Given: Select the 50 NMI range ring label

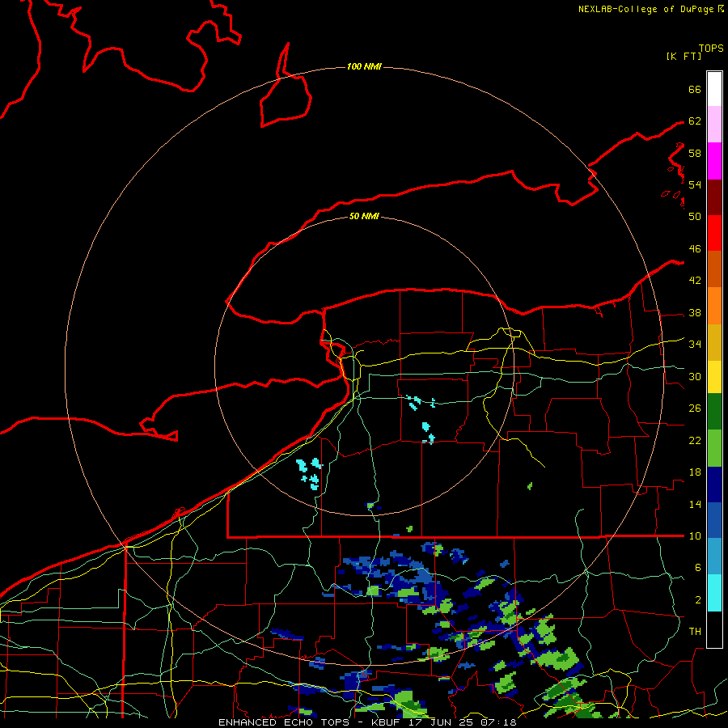Looking at the screenshot, I should 364,216.
